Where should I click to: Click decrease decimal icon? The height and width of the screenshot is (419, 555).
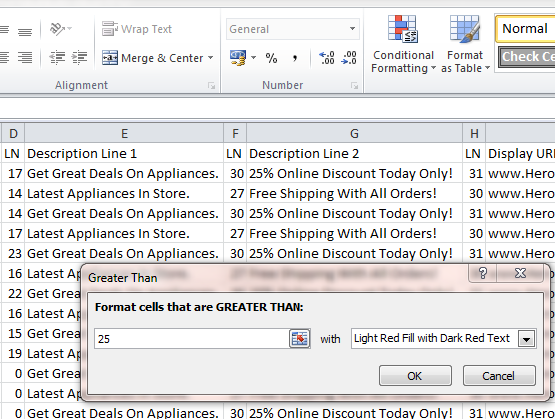coord(349,58)
